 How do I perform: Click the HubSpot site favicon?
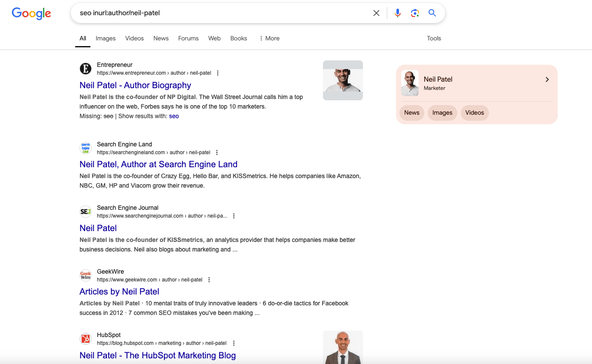(x=86, y=339)
